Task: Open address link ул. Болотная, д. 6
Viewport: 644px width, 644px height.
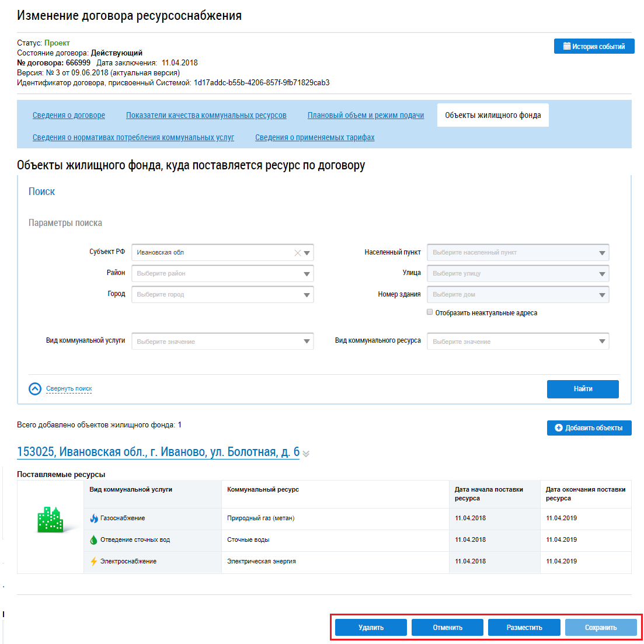Action: coord(158,452)
